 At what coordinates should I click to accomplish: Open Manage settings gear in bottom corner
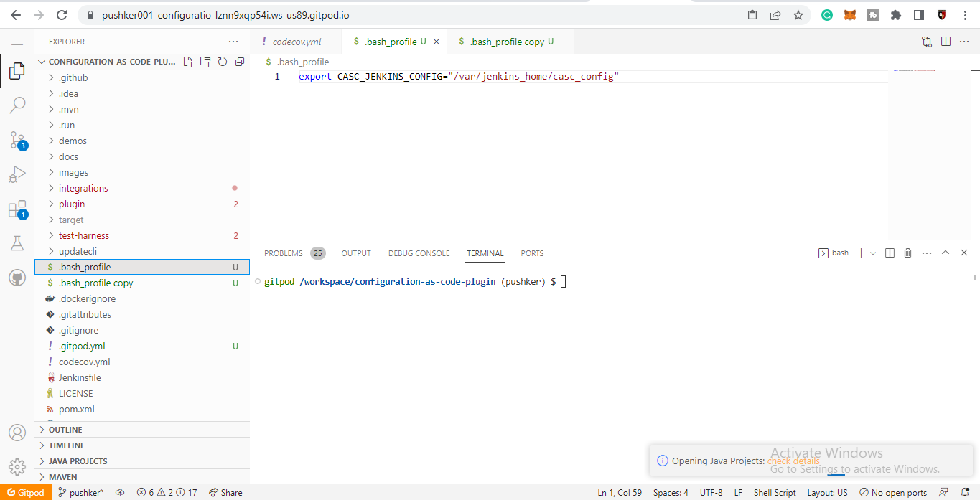tap(17, 466)
